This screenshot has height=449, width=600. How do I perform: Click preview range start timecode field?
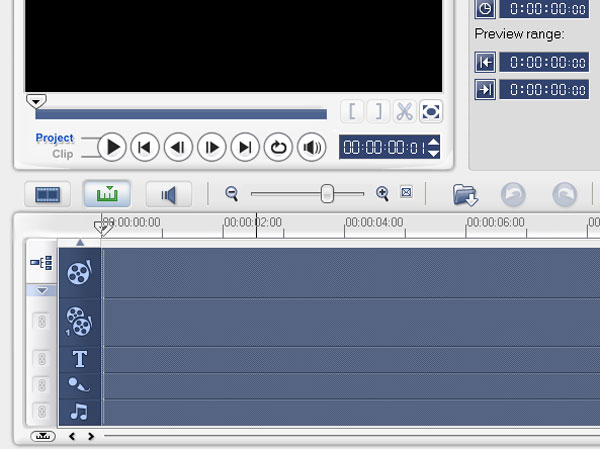tap(544, 62)
